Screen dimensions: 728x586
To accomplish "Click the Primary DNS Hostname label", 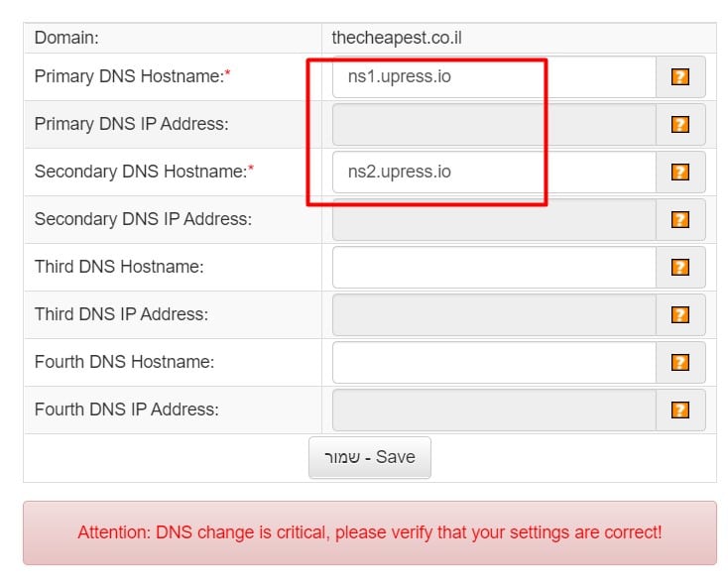I will tap(132, 76).
